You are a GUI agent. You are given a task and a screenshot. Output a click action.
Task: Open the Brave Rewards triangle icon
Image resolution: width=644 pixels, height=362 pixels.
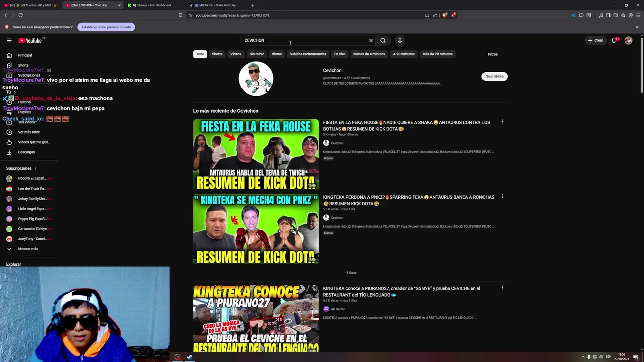coord(453,15)
